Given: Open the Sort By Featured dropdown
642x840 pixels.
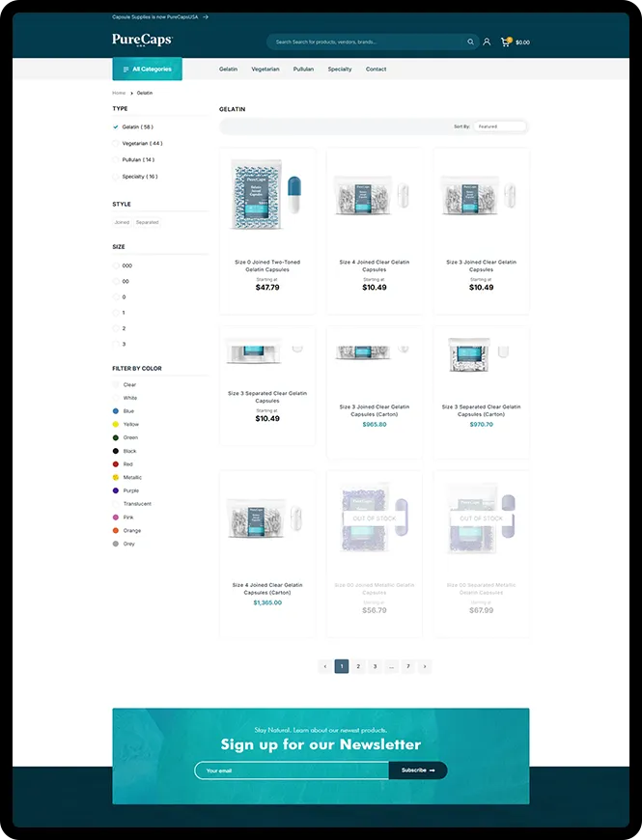Looking at the screenshot, I should (500, 126).
